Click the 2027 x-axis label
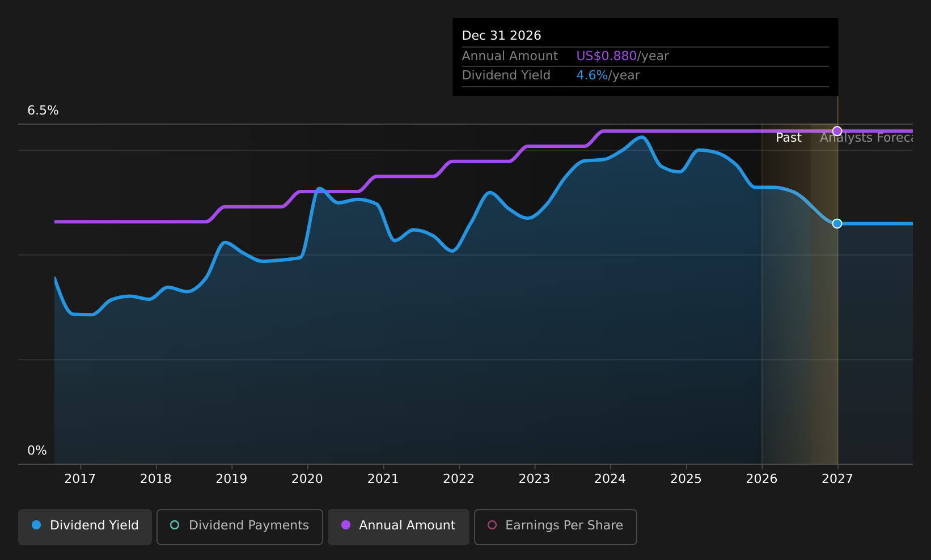This screenshot has width=931, height=560. click(837, 479)
